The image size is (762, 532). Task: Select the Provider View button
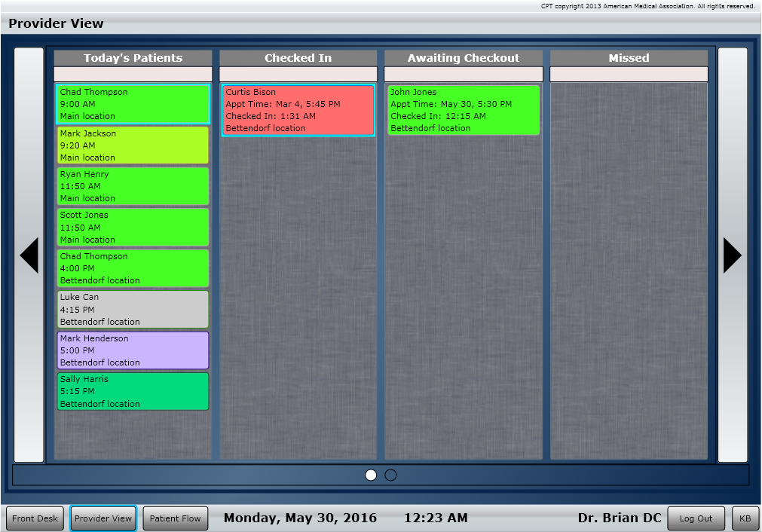click(x=103, y=518)
